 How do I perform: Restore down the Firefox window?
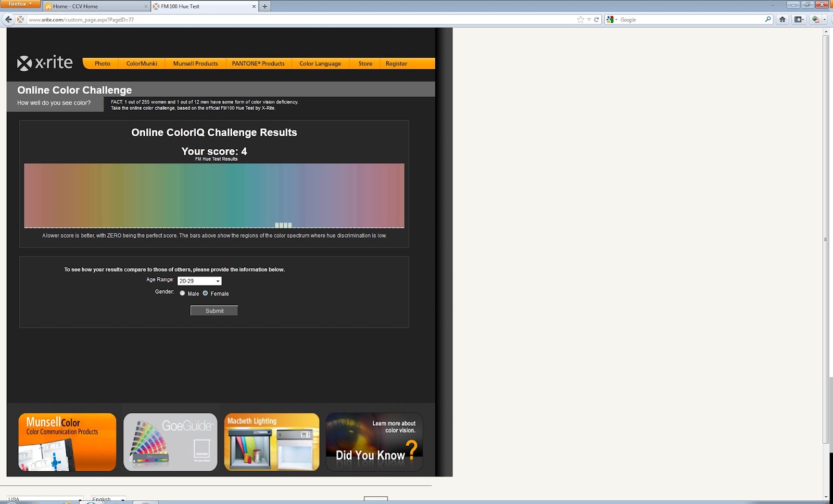(x=807, y=4)
